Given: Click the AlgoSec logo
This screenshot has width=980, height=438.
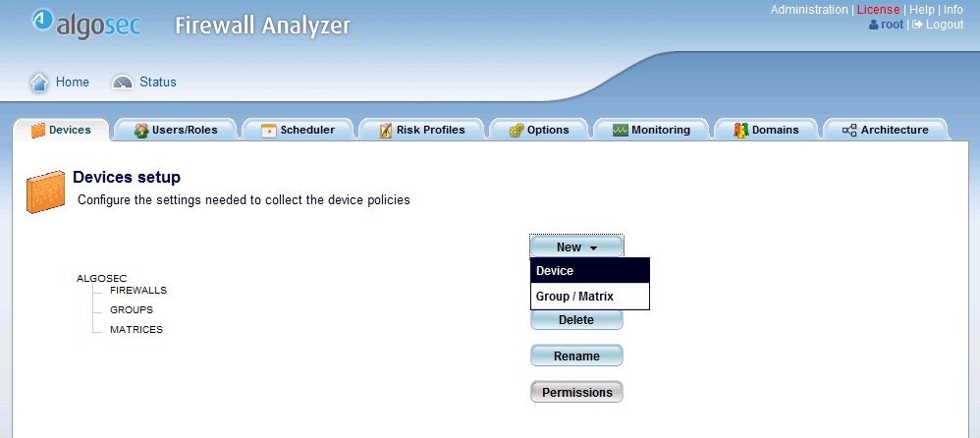Looking at the screenshot, I should (86, 24).
